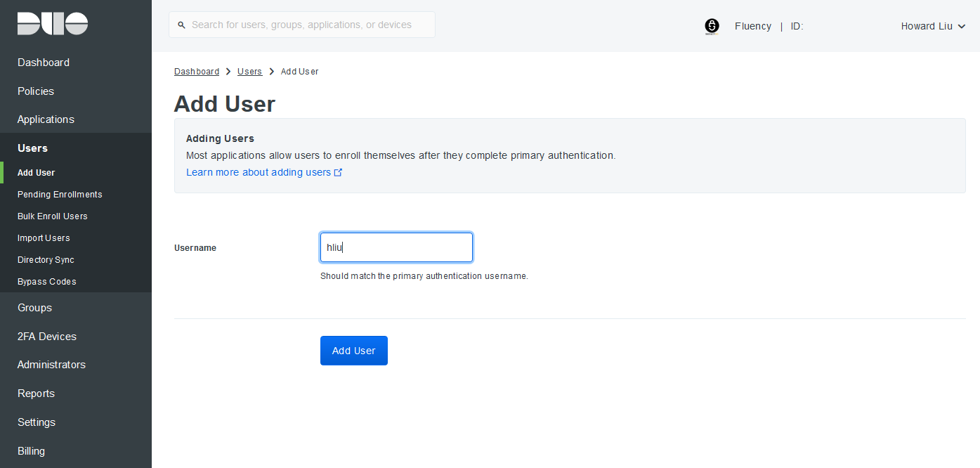Click the Users breadcrumb link
Image resolution: width=980 pixels, height=468 pixels.
(x=249, y=72)
